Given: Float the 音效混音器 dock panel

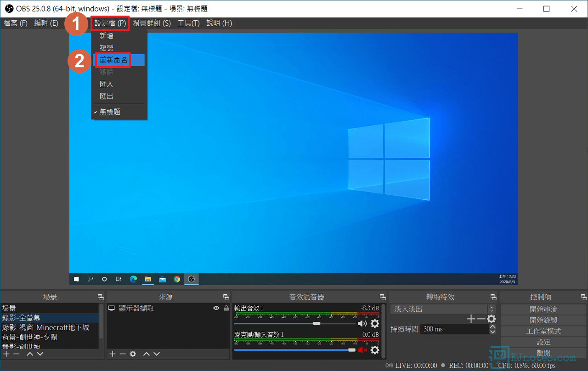Looking at the screenshot, I should coord(383,298).
